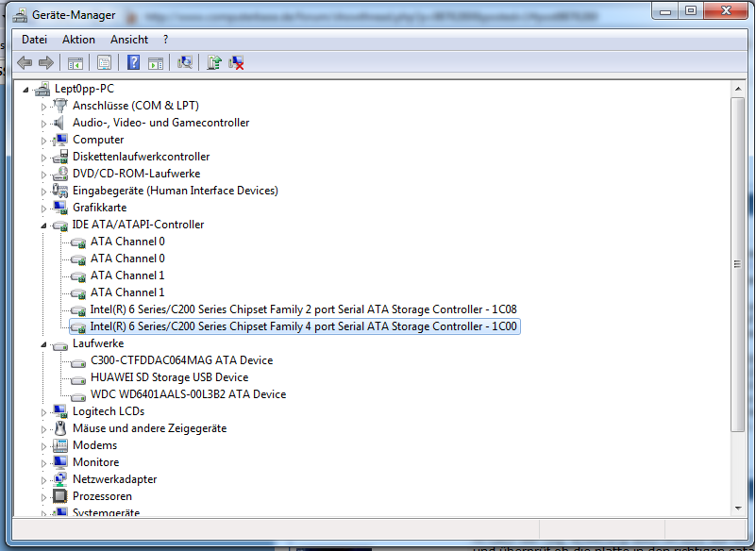Viewport: 756px width, 551px height.
Task: Select the 2 port Serial ATA Controller 1C08
Action: (x=303, y=309)
